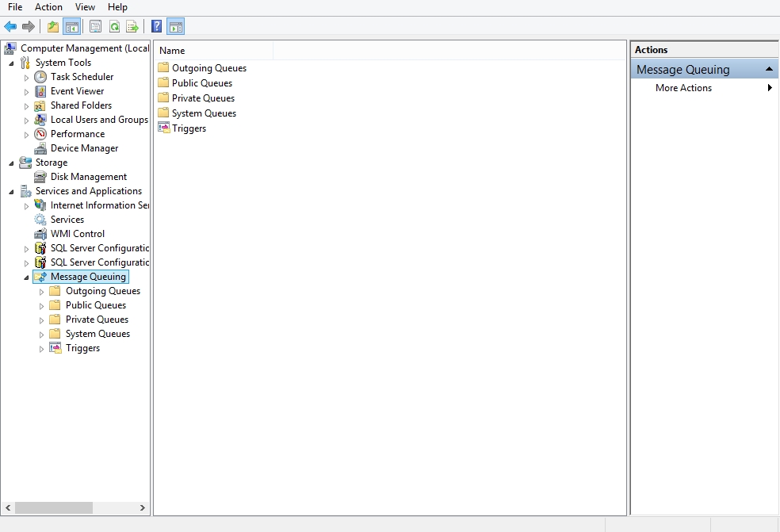The height and width of the screenshot is (532, 780).
Task: Click the tree pane horizontal scrollbar thumb
Action: (x=53, y=507)
